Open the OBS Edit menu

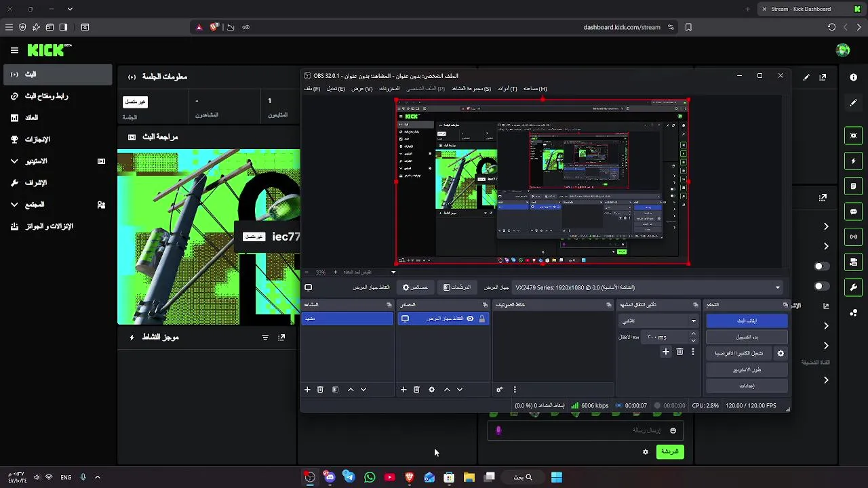tap(336, 89)
